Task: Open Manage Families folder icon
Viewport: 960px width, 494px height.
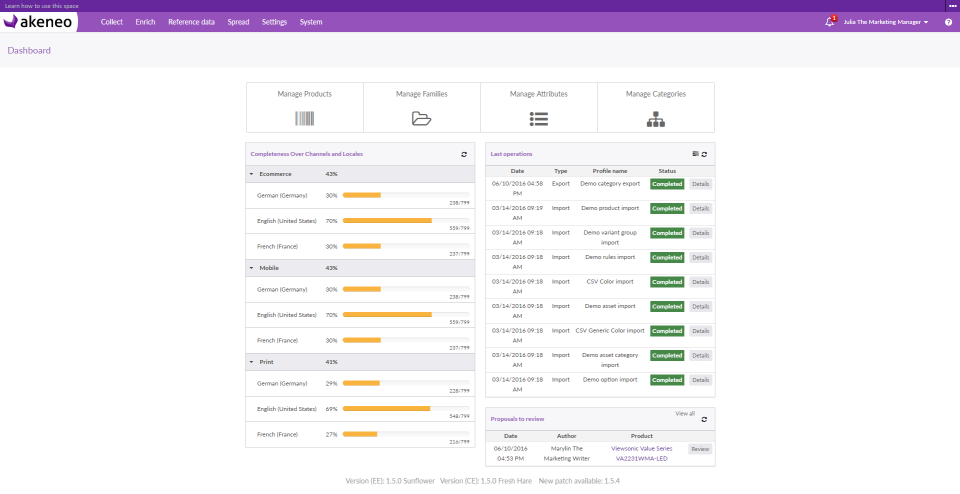Action: (x=421, y=118)
